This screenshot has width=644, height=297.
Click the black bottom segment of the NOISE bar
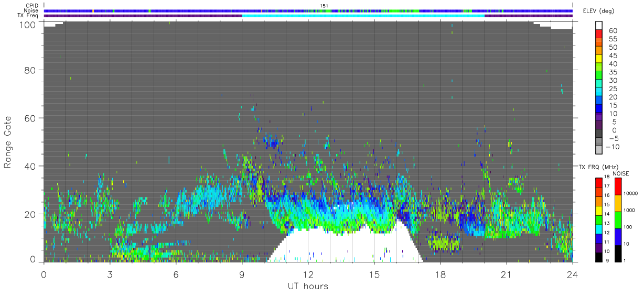(x=617, y=253)
